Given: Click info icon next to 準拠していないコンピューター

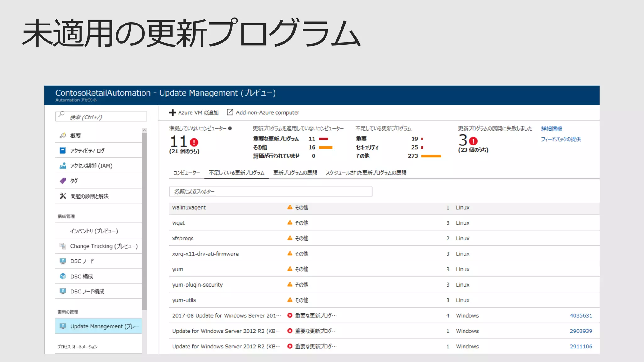Looking at the screenshot, I should (x=230, y=128).
